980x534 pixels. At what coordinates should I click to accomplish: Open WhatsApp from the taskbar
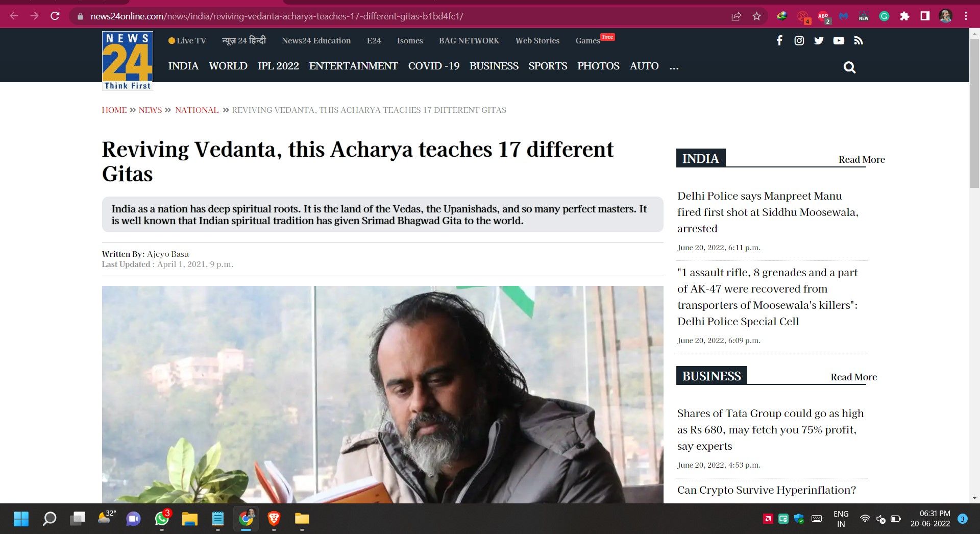162,519
